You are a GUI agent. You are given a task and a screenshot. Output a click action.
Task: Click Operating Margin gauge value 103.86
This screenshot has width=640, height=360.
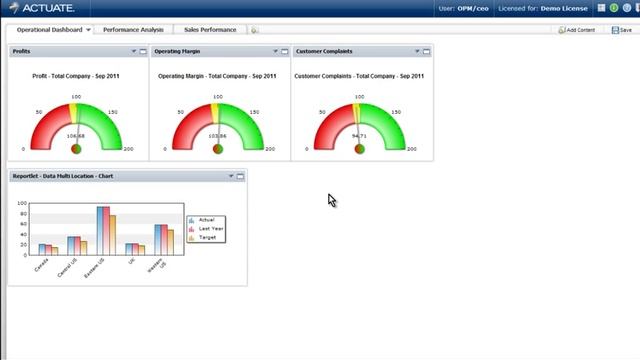tap(218, 136)
